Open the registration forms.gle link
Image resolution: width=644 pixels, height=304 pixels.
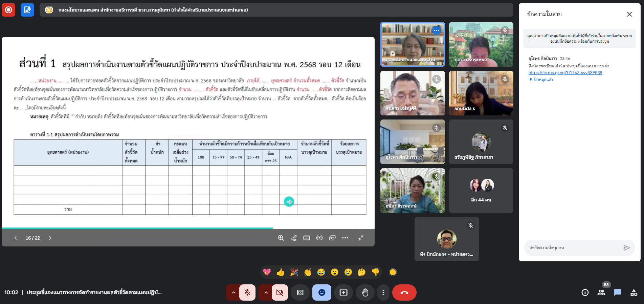(x=565, y=73)
